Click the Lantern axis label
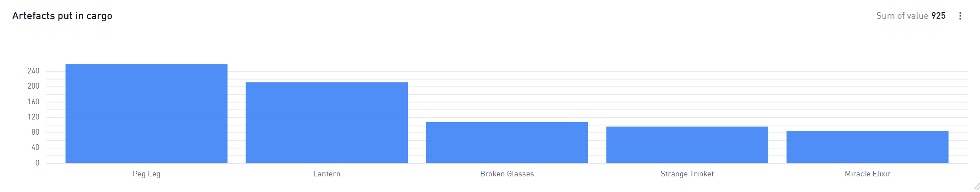980x192 pixels. point(327,174)
